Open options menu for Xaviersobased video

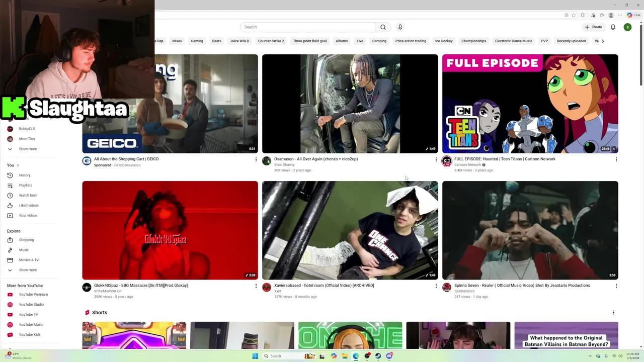click(x=436, y=286)
